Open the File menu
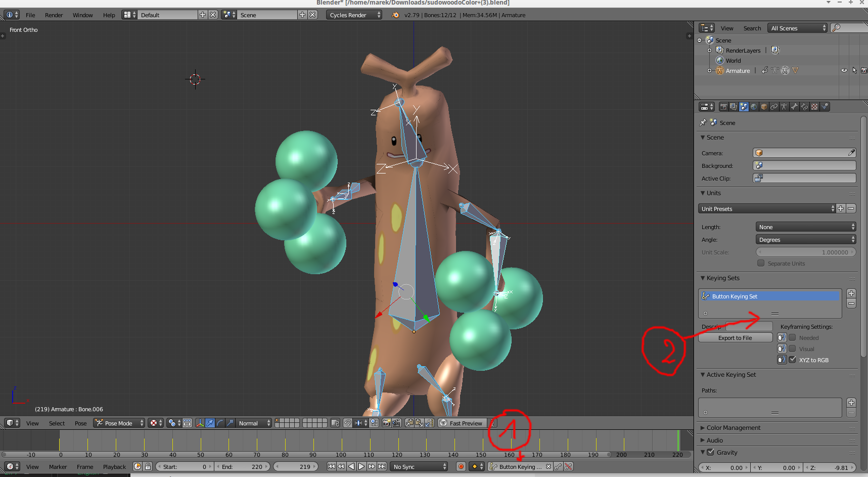The image size is (868, 477). click(x=30, y=15)
